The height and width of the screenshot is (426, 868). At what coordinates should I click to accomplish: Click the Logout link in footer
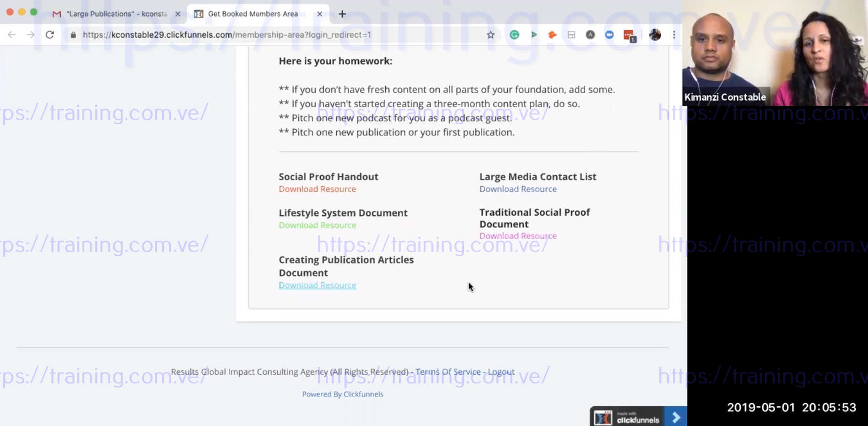501,372
